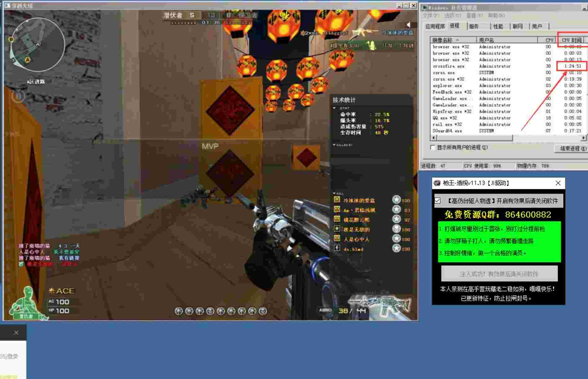Click the star medal beside score 92
The height and width of the screenshot is (379, 588).
(x=397, y=219)
